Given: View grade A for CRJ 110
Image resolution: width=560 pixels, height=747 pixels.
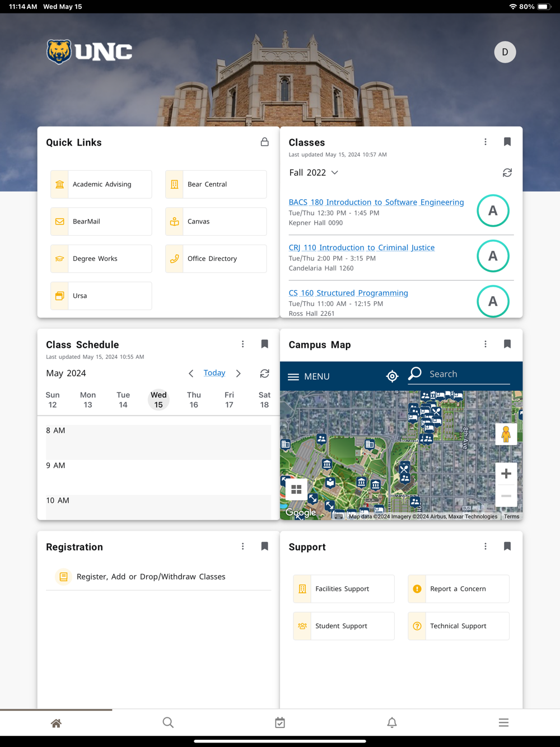Looking at the screenshot, I should tap(493, 256).
